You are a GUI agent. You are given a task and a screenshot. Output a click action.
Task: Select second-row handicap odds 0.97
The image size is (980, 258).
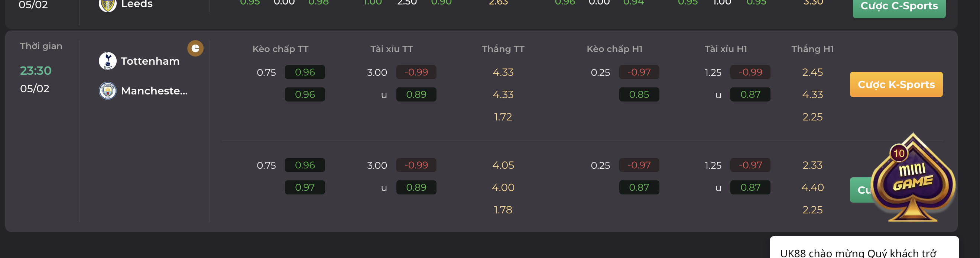305,187
